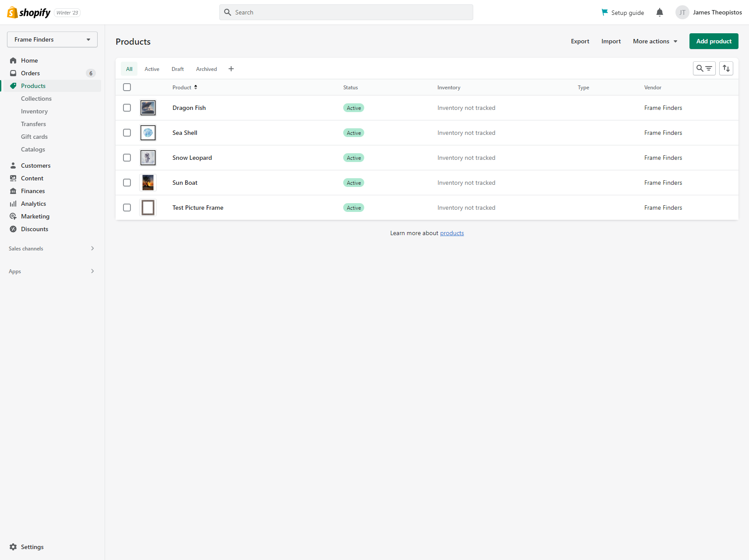The height and width of the screenshot is (560, 749).
Task: Open Customers section
Action: (x=35, y=166)
